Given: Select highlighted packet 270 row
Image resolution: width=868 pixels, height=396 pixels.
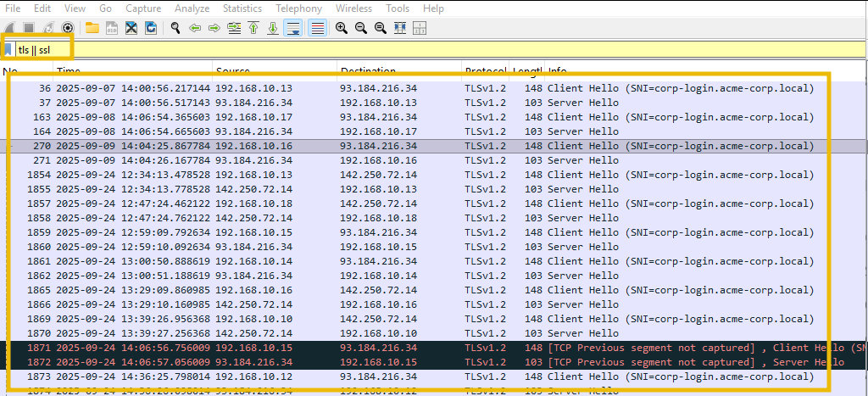Looking at the screenshot, I should point(434,146).
